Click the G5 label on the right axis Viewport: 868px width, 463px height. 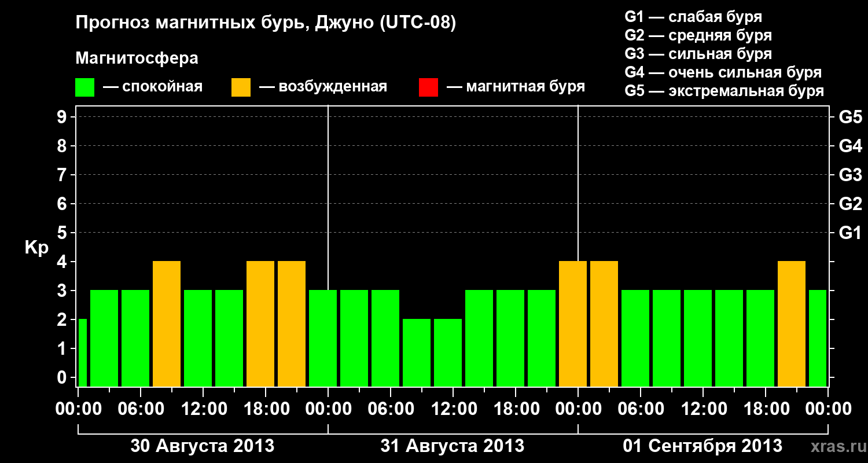tap(850, 117)
